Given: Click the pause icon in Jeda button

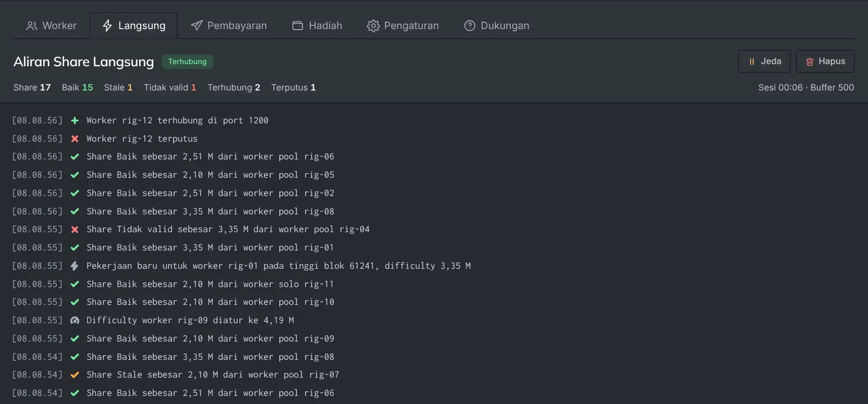Looking at the screenshot, I should 752,62.
